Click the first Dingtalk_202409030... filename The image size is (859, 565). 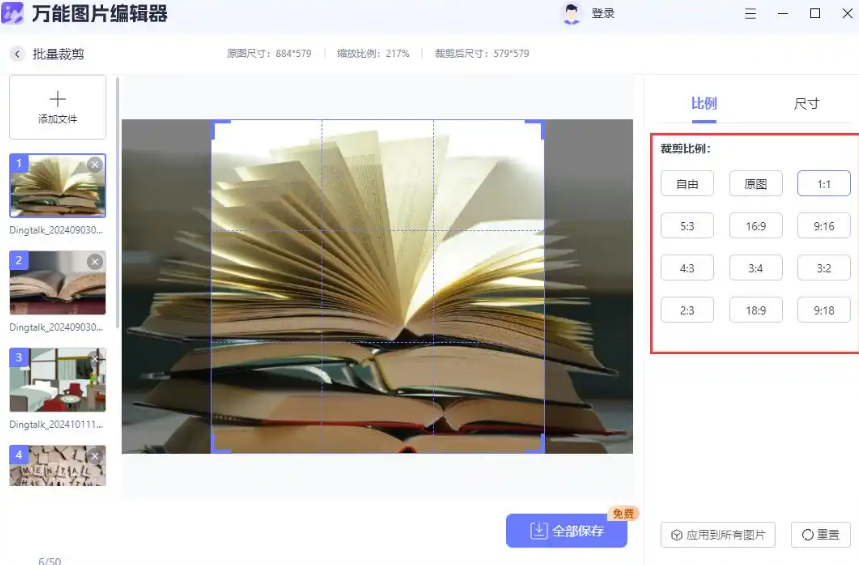point(56,230)
